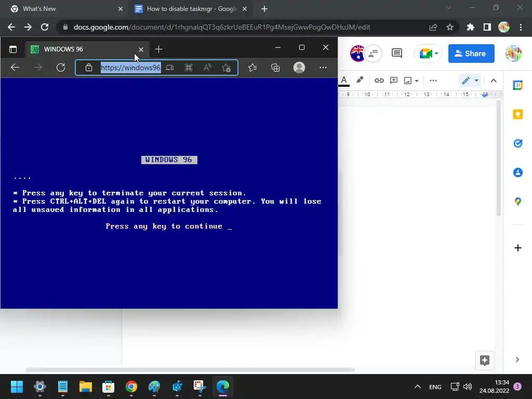Open Chrome three-dot menu

click(x=521, y=27)
